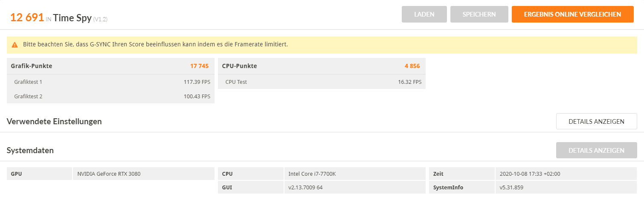
Task: Click the G-SYNC warning message banner
Action: (322, 45)
